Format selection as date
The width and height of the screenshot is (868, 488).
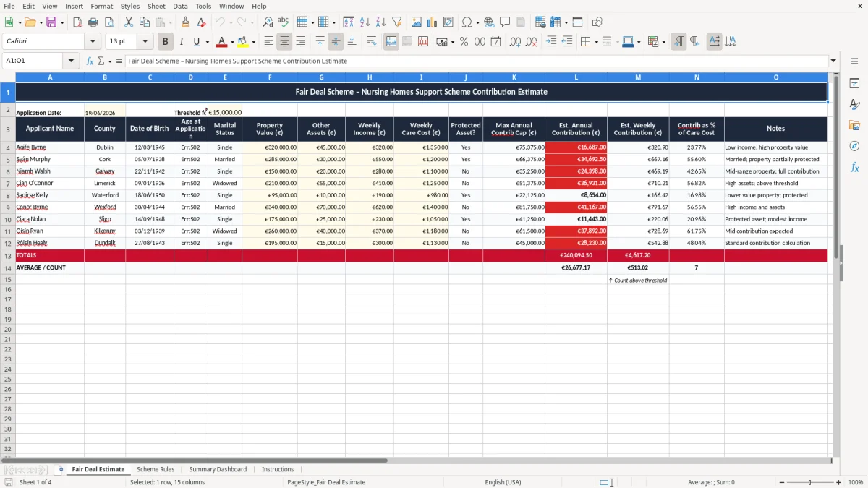pos(495,42)
